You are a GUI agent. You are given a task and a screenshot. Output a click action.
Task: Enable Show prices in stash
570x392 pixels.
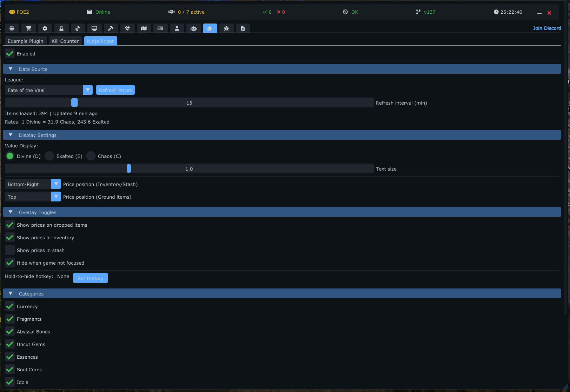click(x=10, y=250)
